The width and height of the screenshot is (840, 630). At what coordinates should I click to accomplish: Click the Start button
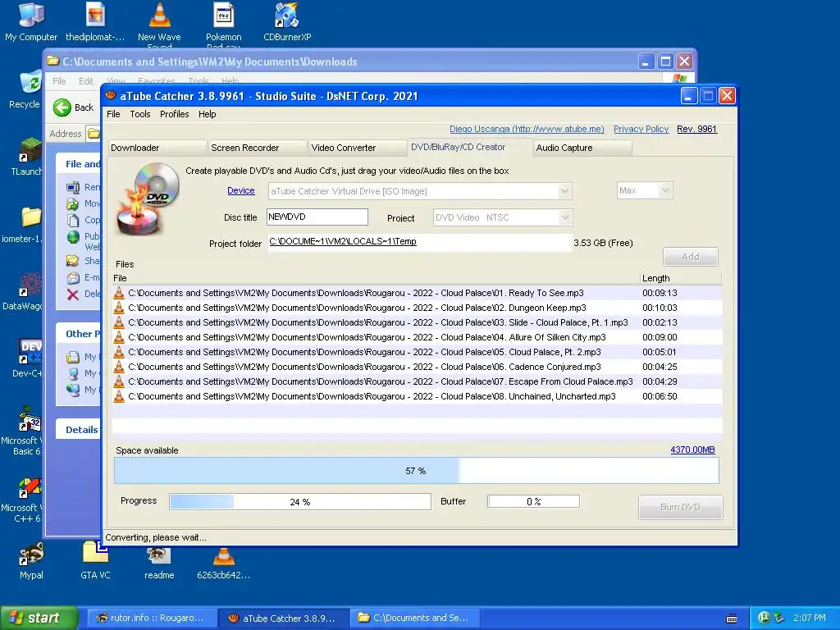tap(39, 618)
